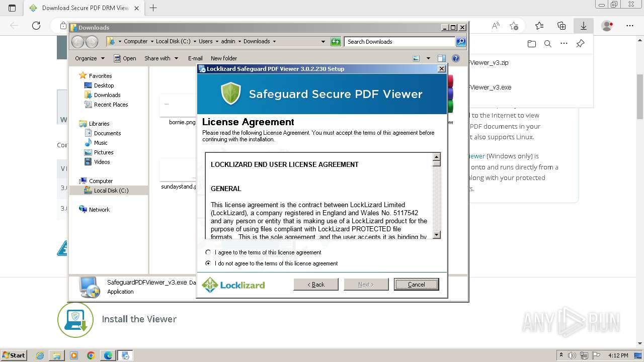Open the address bar history dropdown
The width and height of the screenshot is (644, 362).
[x=323, y=42]
